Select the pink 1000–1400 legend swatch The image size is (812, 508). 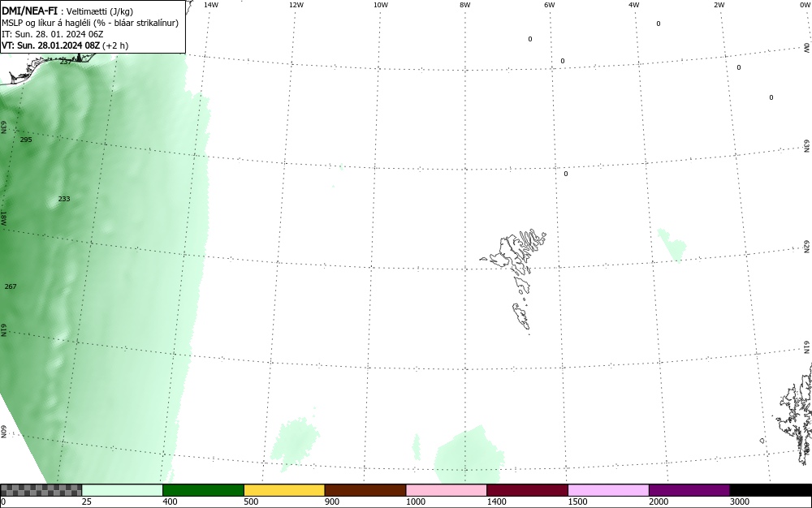[447, 490]
